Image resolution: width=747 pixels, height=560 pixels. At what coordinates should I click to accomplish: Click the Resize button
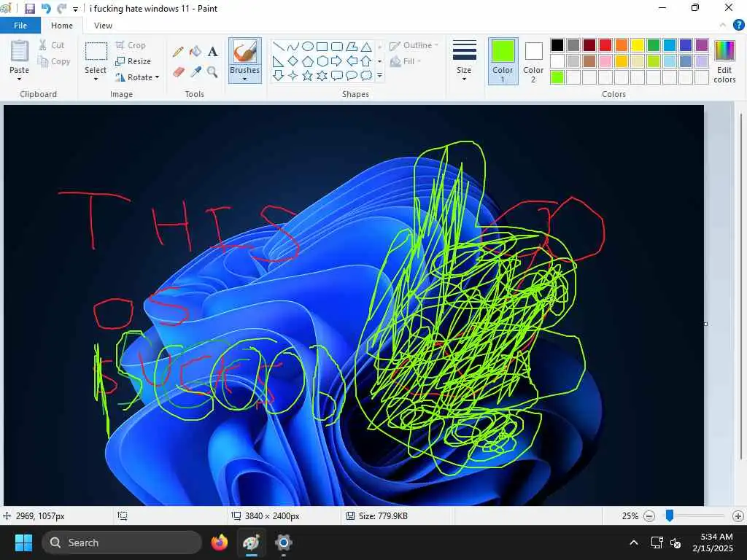[x=133, y=61]
